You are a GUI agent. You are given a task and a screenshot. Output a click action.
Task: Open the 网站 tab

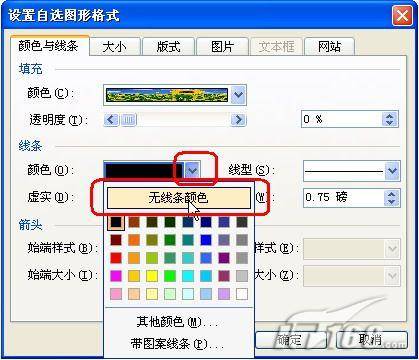(329, 47)
